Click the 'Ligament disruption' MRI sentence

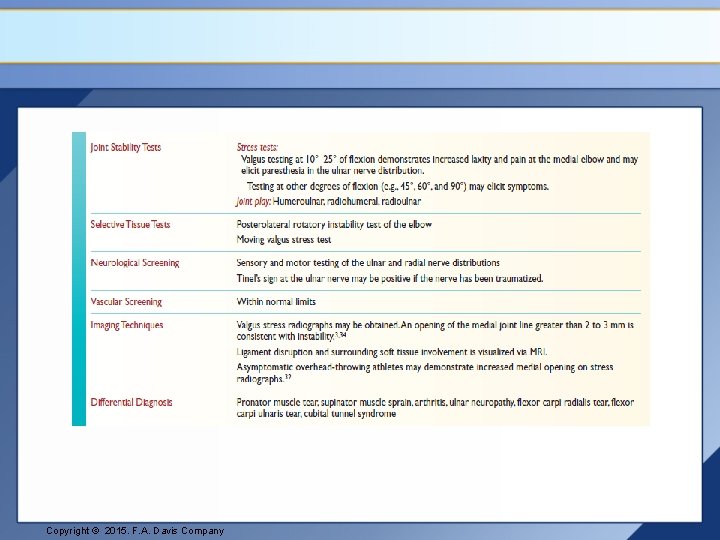(x=392, y=352)
